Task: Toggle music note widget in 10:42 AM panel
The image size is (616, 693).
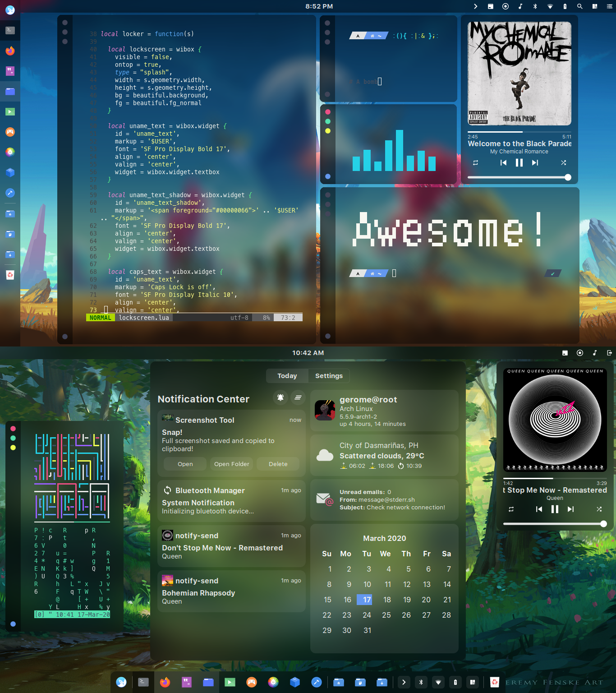Action: (595, 353)
